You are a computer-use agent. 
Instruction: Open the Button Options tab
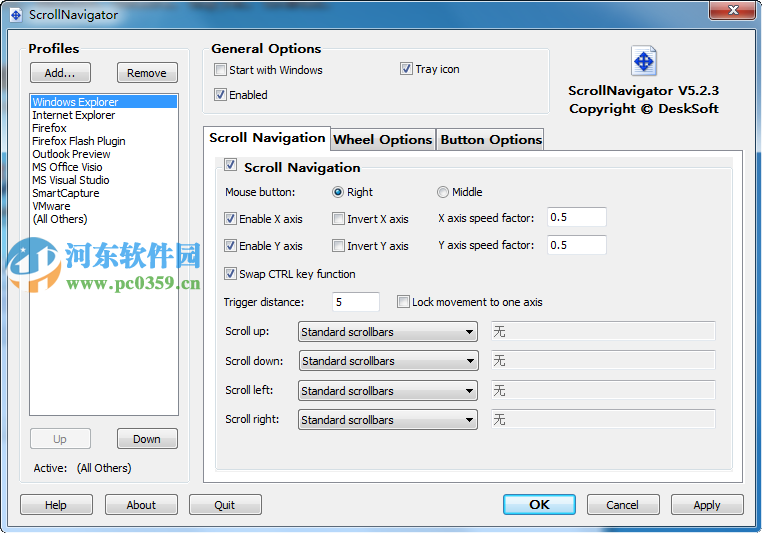tap(490, 140)
